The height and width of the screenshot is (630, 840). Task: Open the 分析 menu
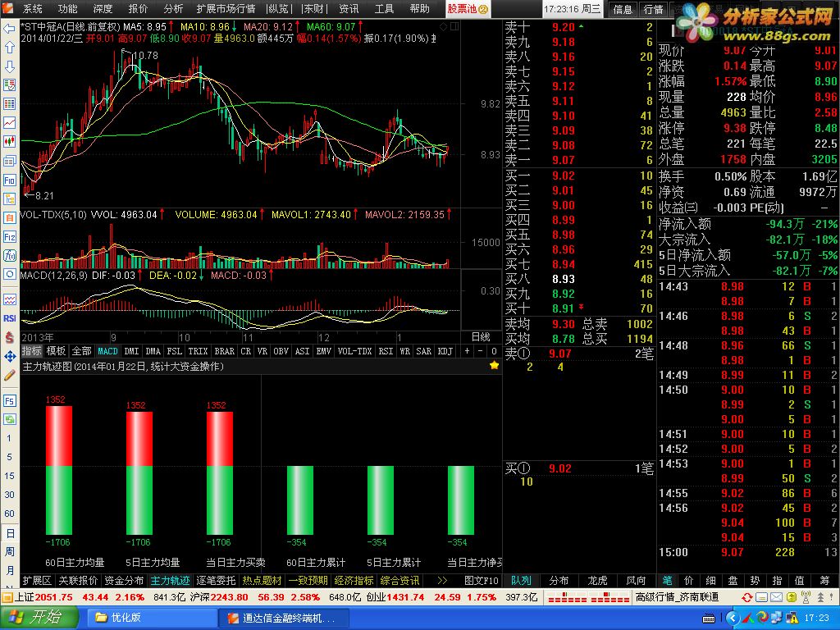(x=173, y=9)
